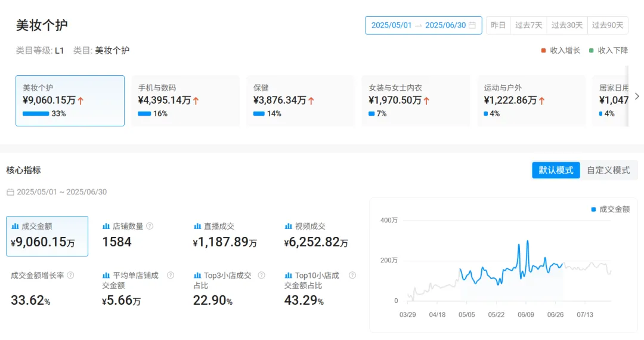Click the 33% progress bar under 美妆个护
The width and height of the screenshot is (644, 340).
click(36, 114)
